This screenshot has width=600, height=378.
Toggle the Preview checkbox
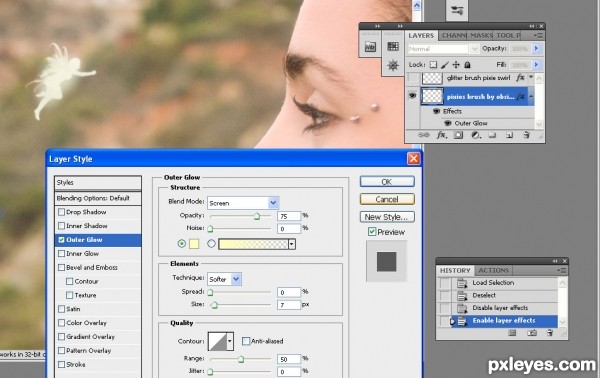(x=372, y=232)
